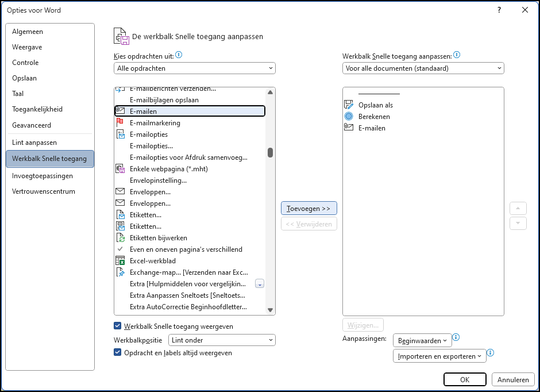Select E-mailopties voor Afdruk samenvoeg...
The width and height of the screenshot is (540, 392).
[x=190, y=157]
